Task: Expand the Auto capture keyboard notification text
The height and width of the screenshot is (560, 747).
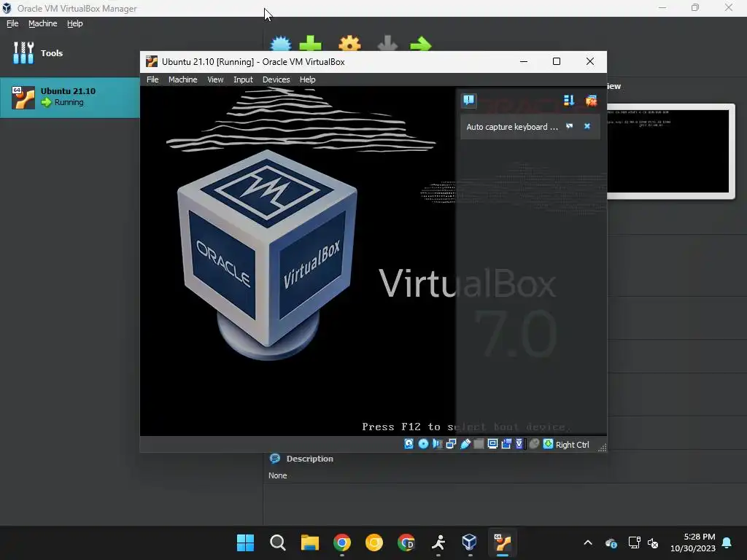Action: pos(511,127)
